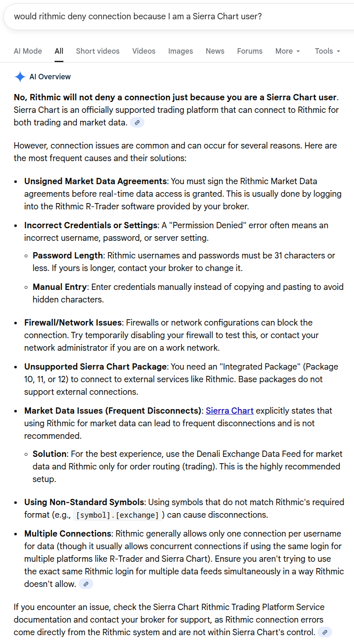Viewport: 354px width, 644px height.
Task: Click the Unsigned Market Data Agreements heading
Action: click(x=95, y=181)
